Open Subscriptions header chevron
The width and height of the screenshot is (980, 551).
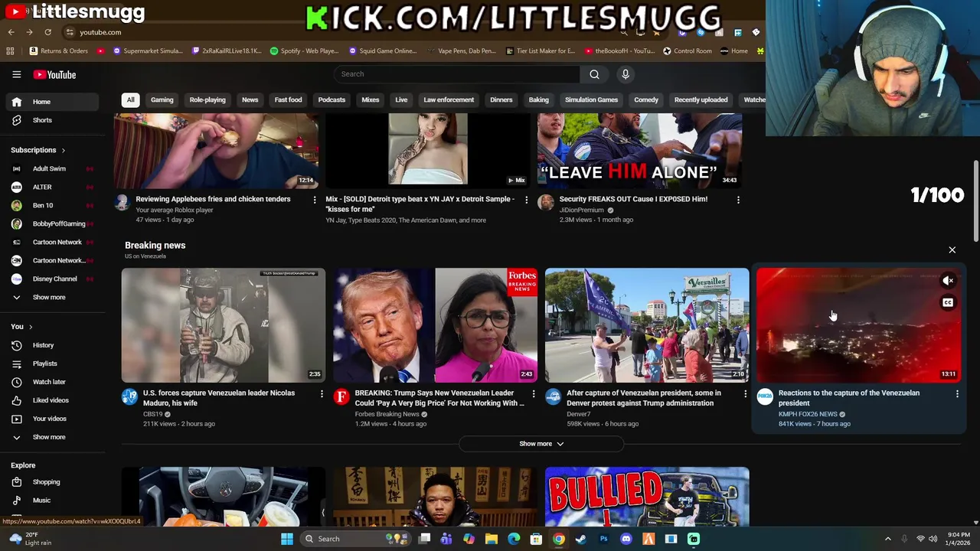coord(63,150)
